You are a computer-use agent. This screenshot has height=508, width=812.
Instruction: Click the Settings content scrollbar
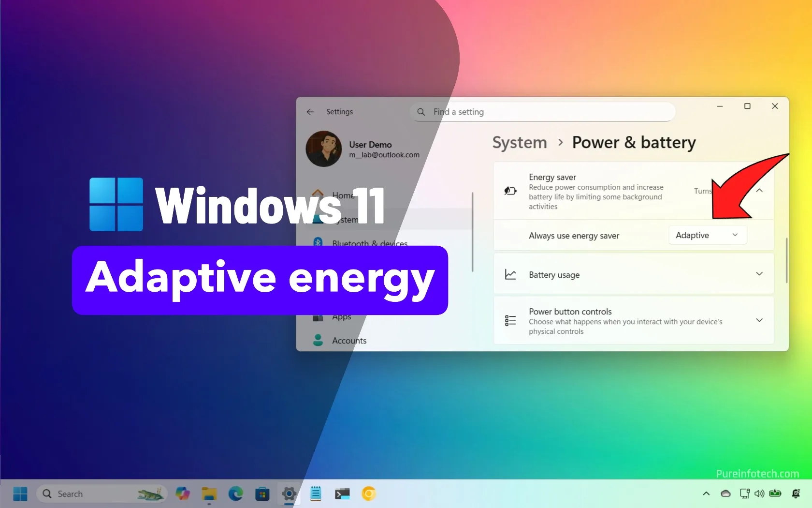point(786,260)
